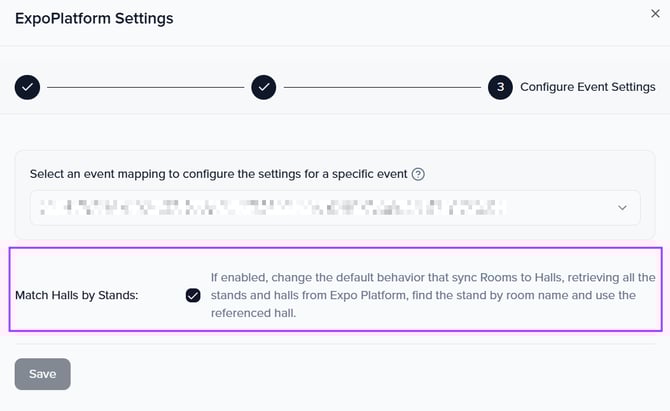Click the progress line leading to step three
Screen dimensions: 670x411
tap(382, 87)
